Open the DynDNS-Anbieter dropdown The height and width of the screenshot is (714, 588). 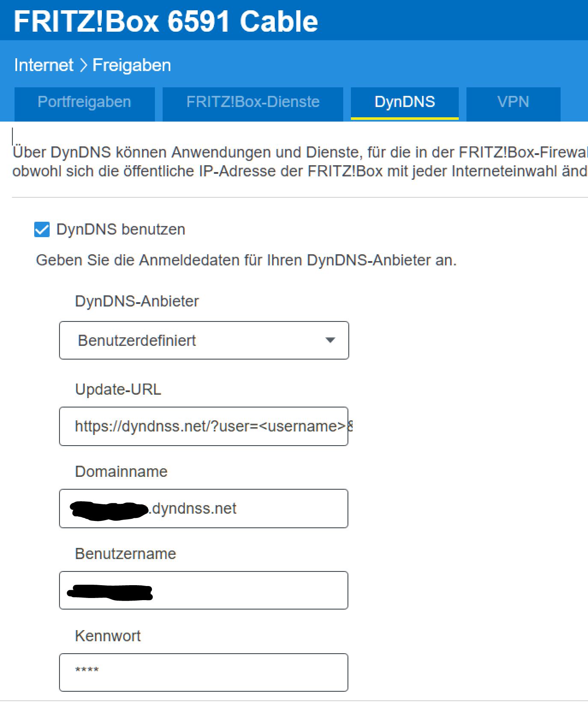204,340
